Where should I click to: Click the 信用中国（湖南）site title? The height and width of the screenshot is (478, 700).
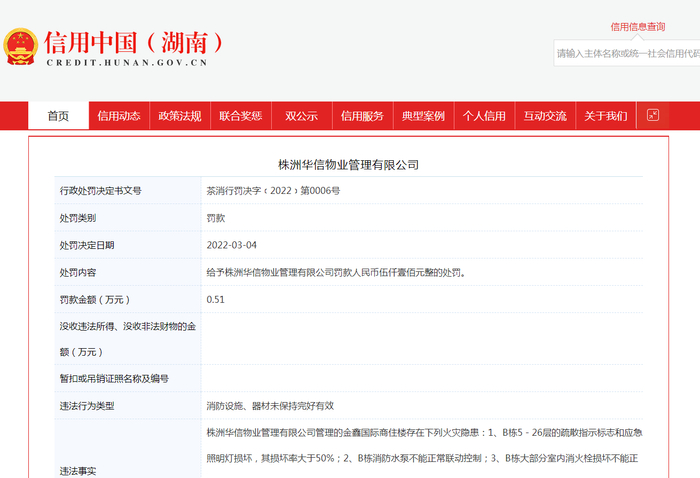click(133, 43)
